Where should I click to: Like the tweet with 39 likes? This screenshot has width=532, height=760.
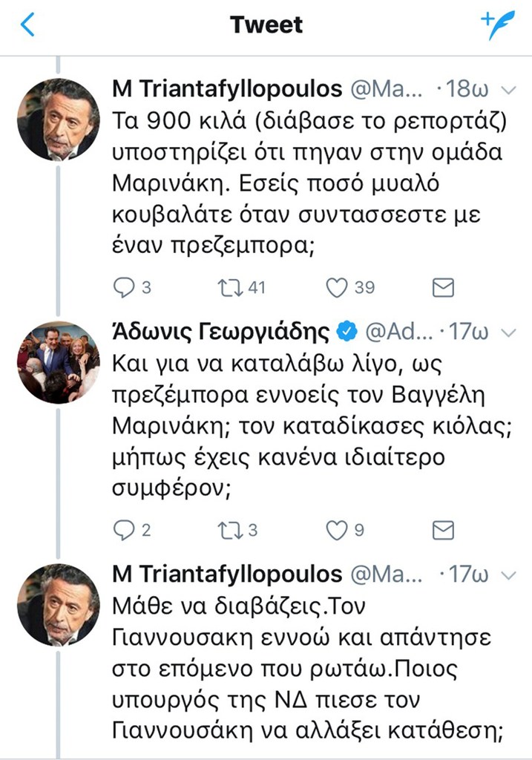pos(337,287)
